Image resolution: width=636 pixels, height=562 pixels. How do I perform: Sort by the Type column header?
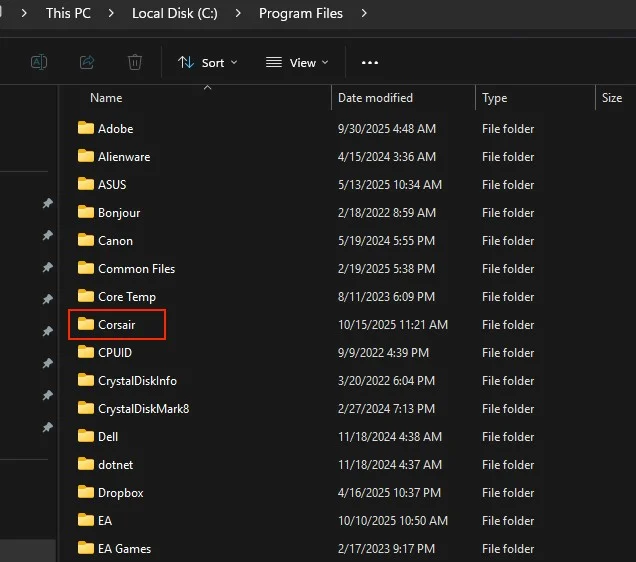coord(494,98)
